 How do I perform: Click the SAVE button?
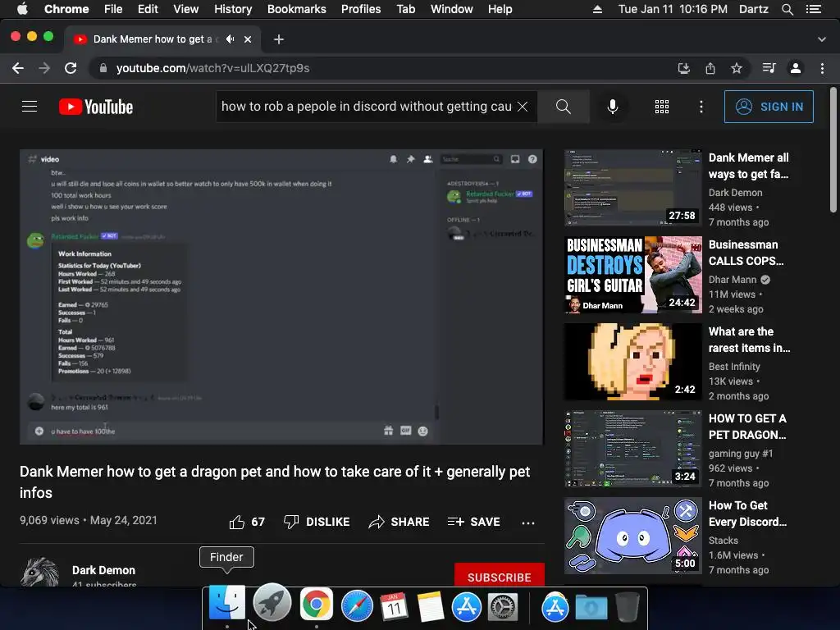pyautogui.click(x=474, y=522)
